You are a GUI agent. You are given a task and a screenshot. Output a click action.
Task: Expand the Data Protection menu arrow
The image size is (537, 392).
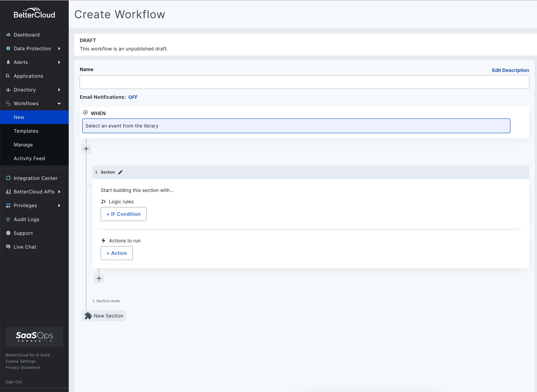coord(59,49)
